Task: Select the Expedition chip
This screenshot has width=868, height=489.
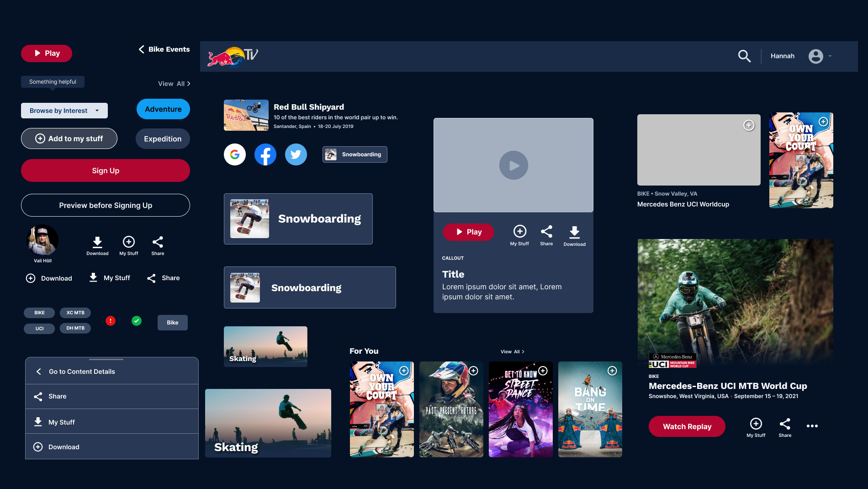Action: 163,139
